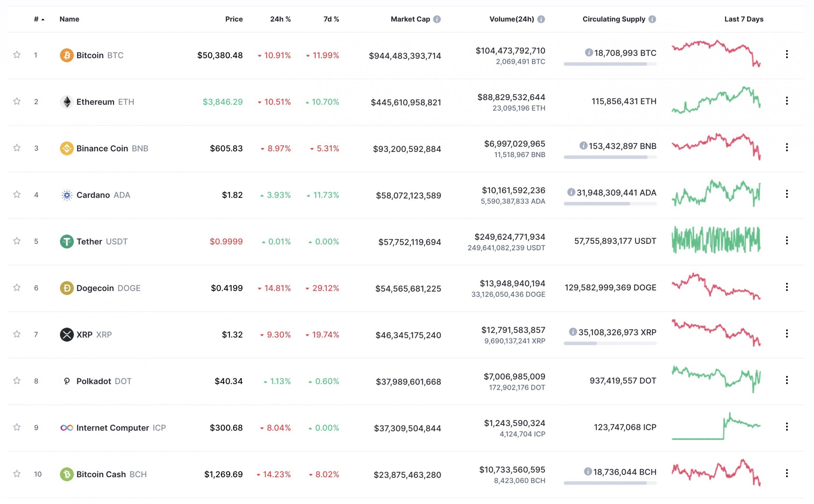
Task: Open the Binance Coin name link
Action: (x=102, y=148)
